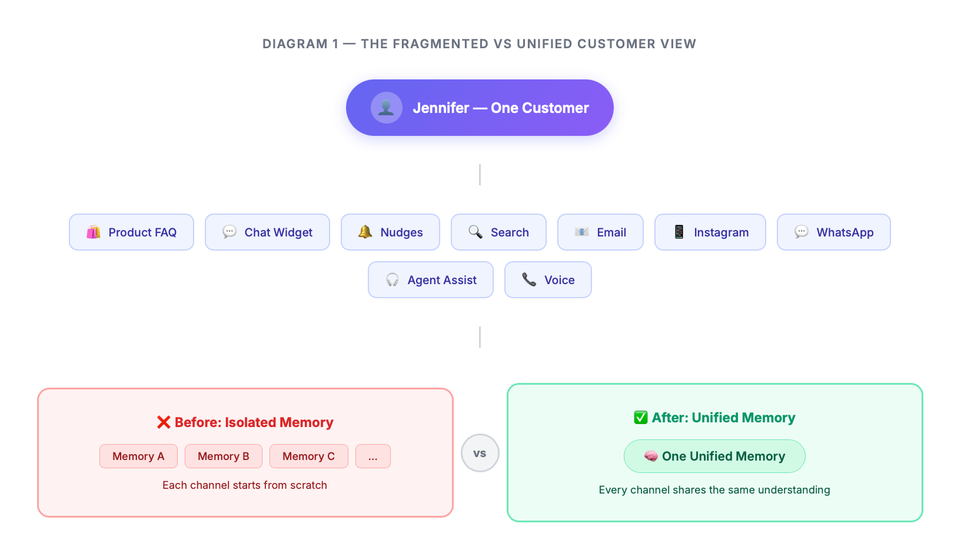Select the WhatsApp channel chip
The image size is (961, 560).
pyautogui.click(x=833, y=232)
